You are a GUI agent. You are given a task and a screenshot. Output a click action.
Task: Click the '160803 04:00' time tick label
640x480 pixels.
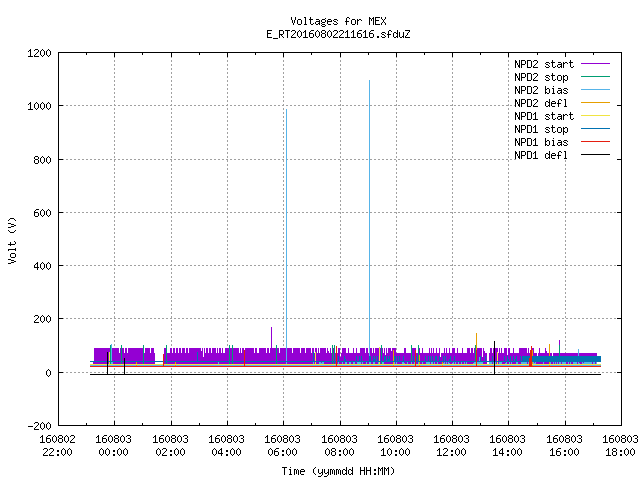[226, 446]
